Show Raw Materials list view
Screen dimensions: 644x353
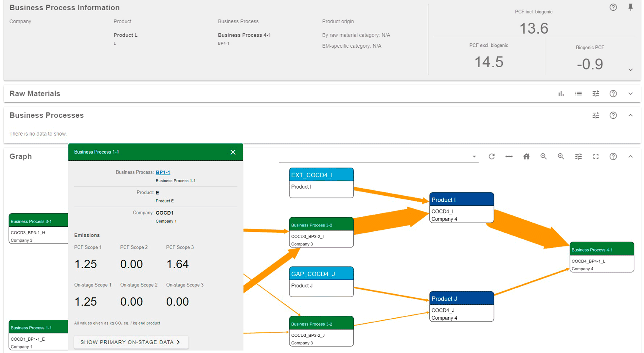click(x=579, y=94)
